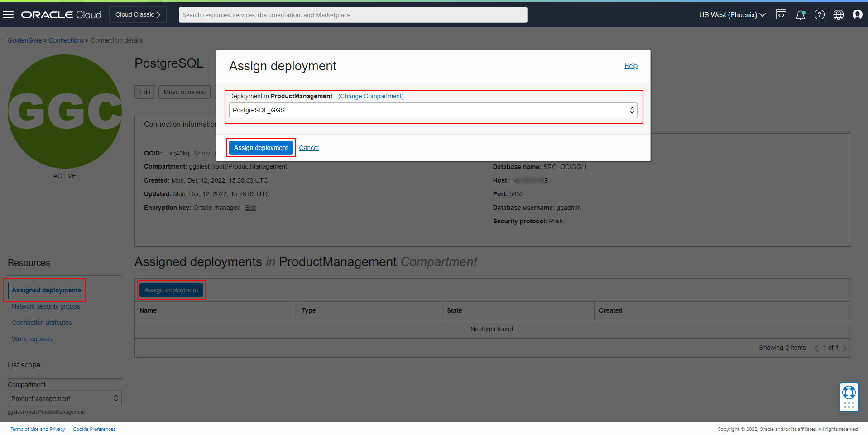Open the Cloud Shell developer tools icon
Viewport: 868px width, 435px height.
(x=781, y=14)
